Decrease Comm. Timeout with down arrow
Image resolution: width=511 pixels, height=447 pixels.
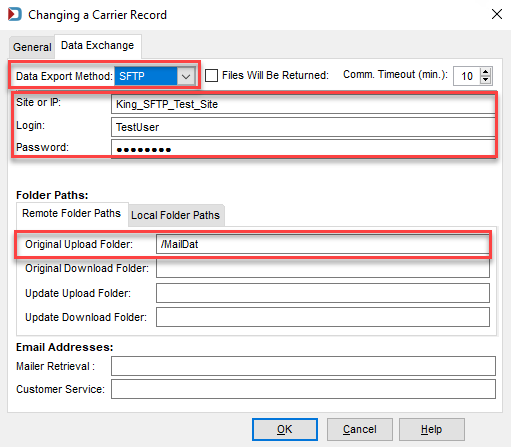(486, 80)
